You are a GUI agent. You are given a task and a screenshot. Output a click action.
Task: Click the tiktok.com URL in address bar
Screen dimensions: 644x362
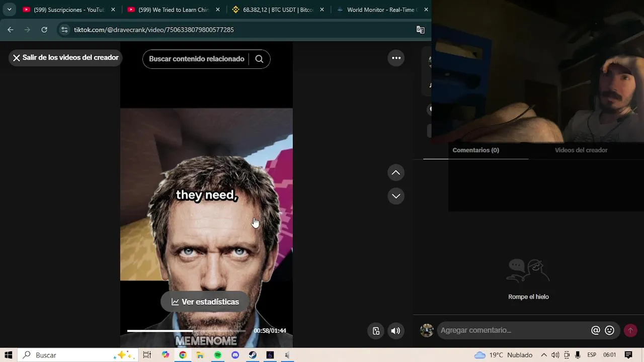click(154, 30)
